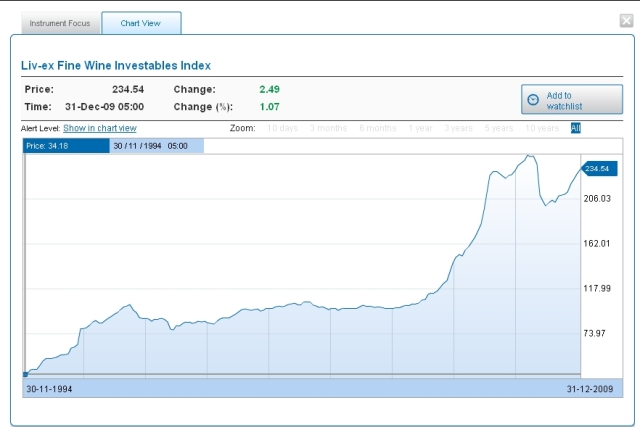Select the All zoom option
This screenshot has width=640, height=427.
pos(576,128)
